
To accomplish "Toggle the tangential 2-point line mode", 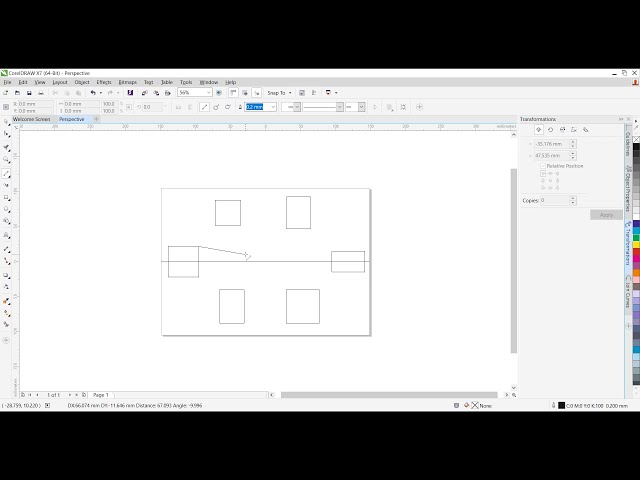I will (x=228, y=107).
